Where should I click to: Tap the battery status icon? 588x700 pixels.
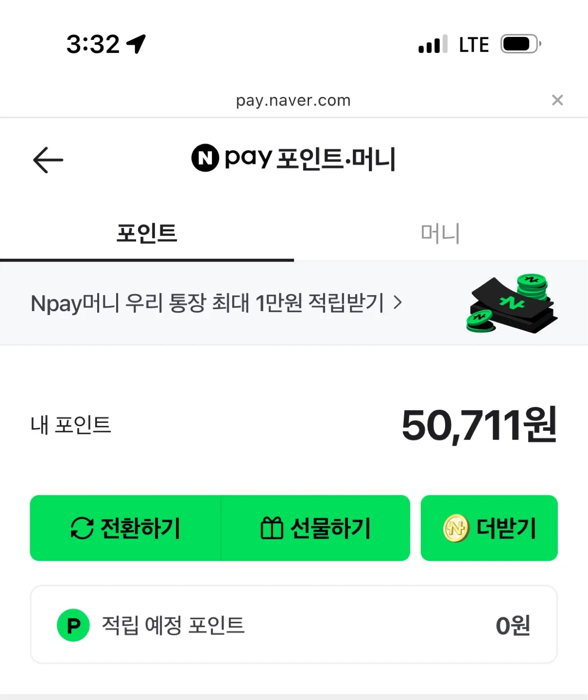click(x=521, y=44)
